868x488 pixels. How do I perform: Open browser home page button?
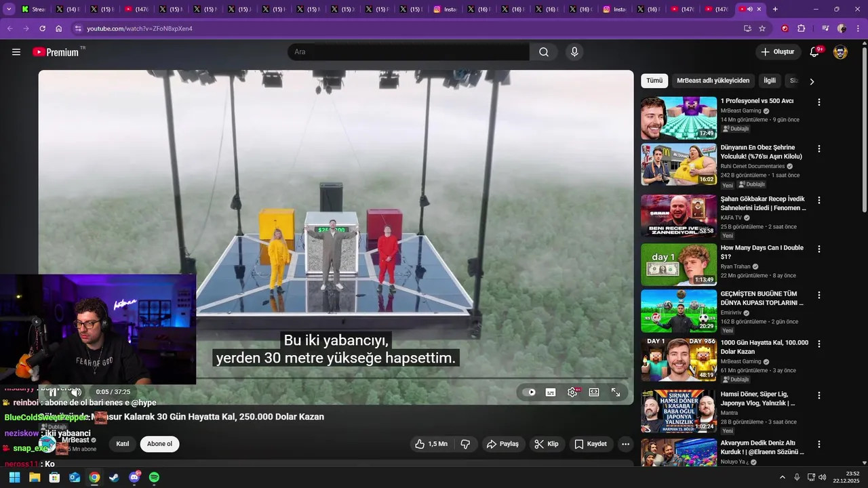point(59,28)
